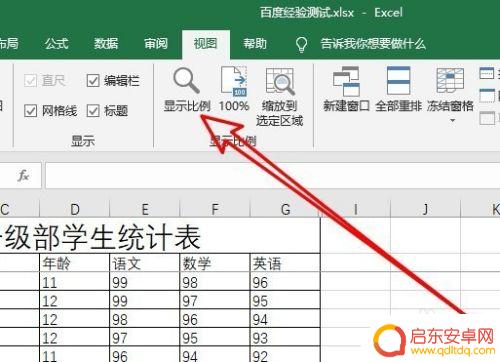Select column J header
Image resolution: width=500 pixels, height=362 pixels.
425,209
